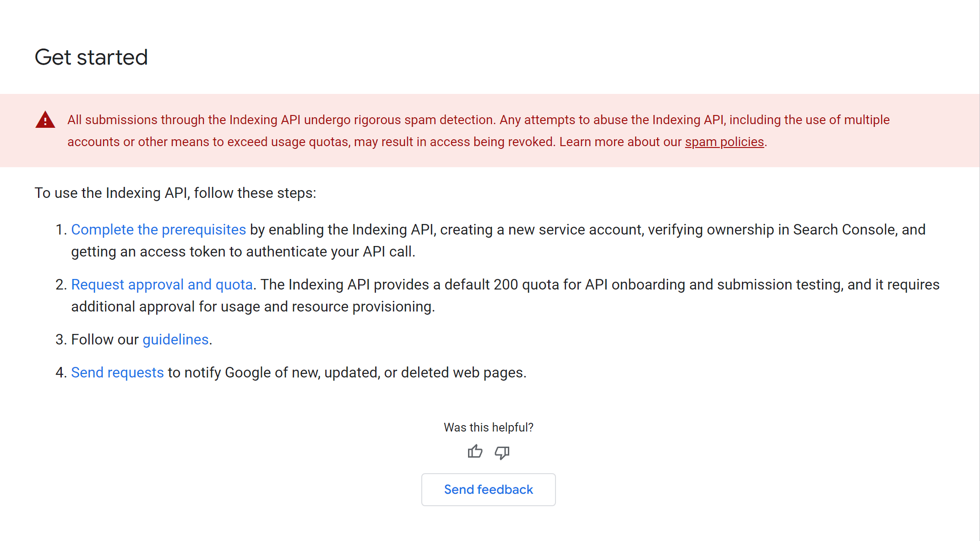Click the Get started heading
The image size is (980, 541).
pos(91,57)
